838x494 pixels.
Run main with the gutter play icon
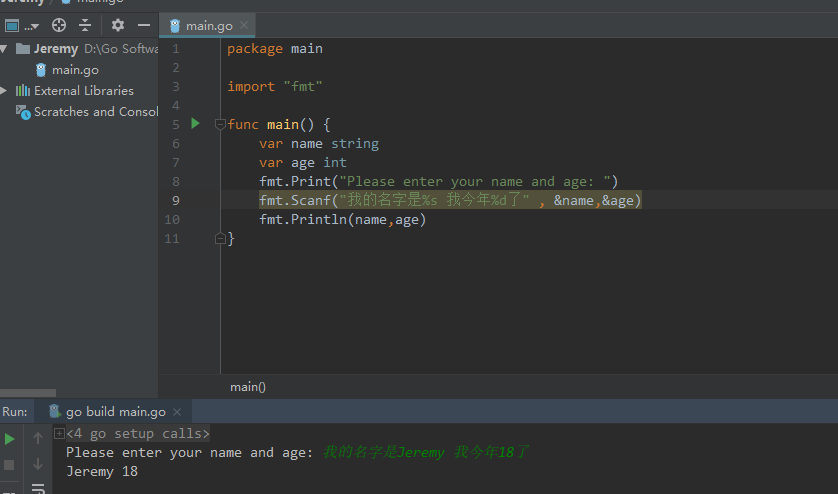click(195, 124)
